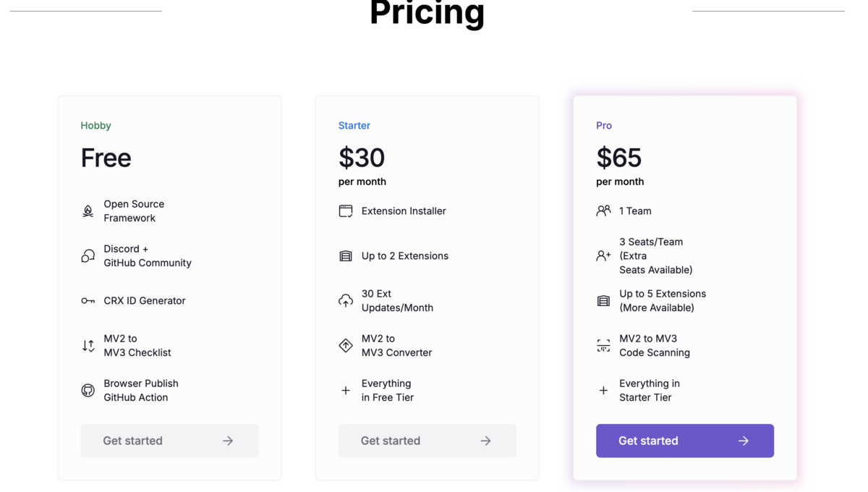Click the Pro plan title
Viewport: 868px width, 492px height.
point(604,126)
